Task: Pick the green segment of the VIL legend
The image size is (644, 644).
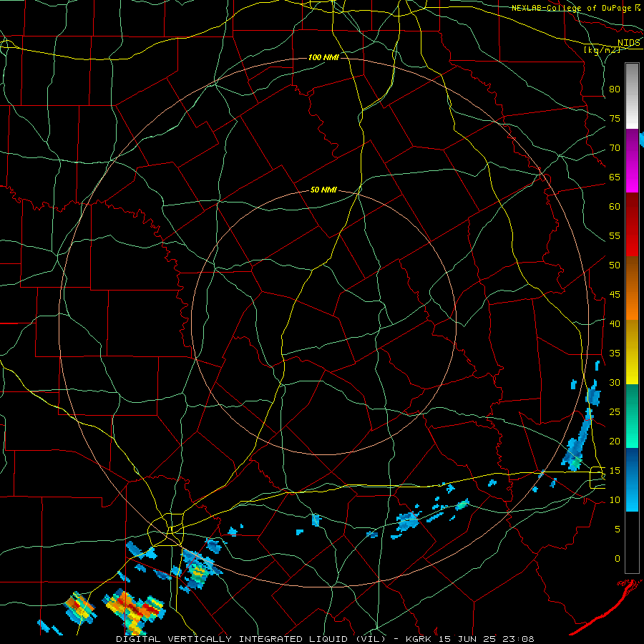Action: tap(632, 416)
